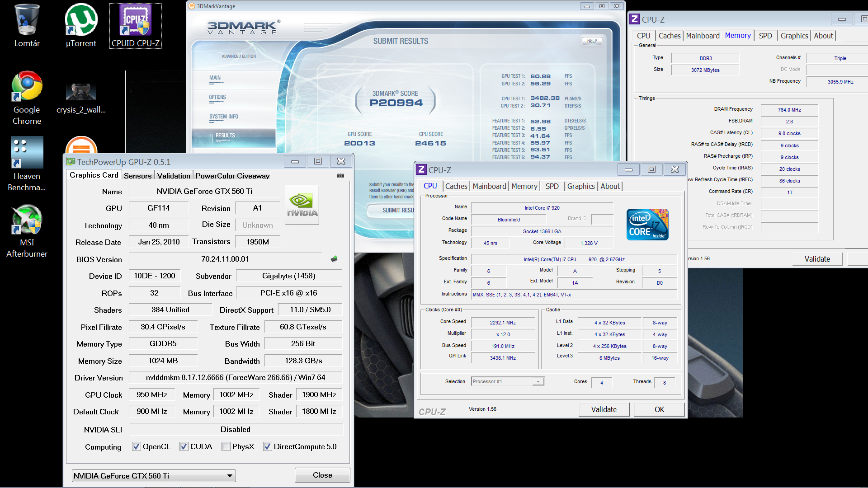The width and height of the screenshot is (868, 488).
Task: Open the crysis_2_wall image file
Action: pyautogui.click(x=81, y=98)
